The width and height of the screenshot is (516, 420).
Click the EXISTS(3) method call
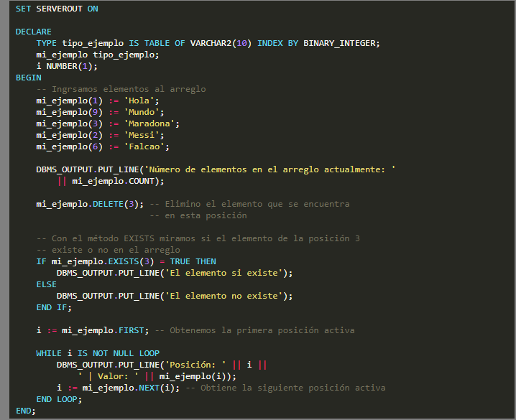[x=134, y=261]
